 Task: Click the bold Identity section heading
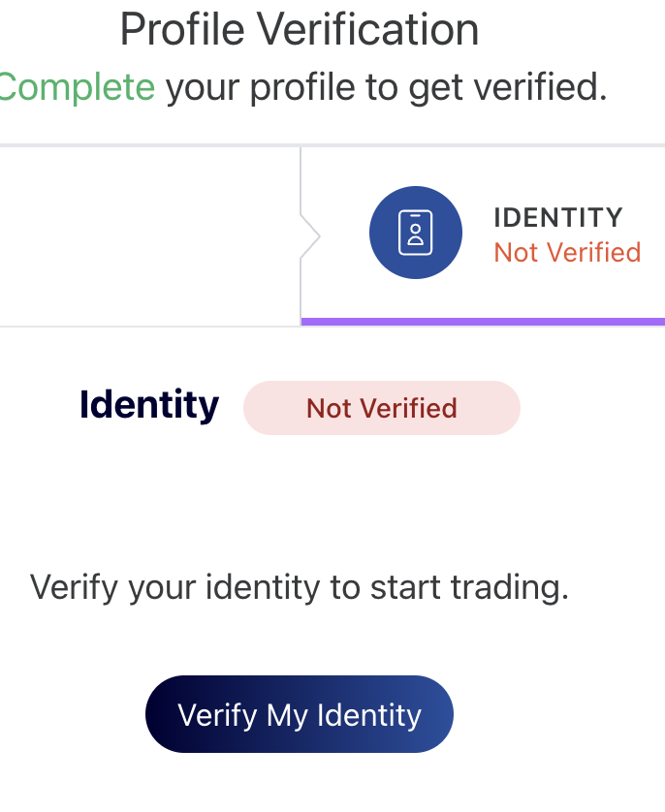click(149, 405)
